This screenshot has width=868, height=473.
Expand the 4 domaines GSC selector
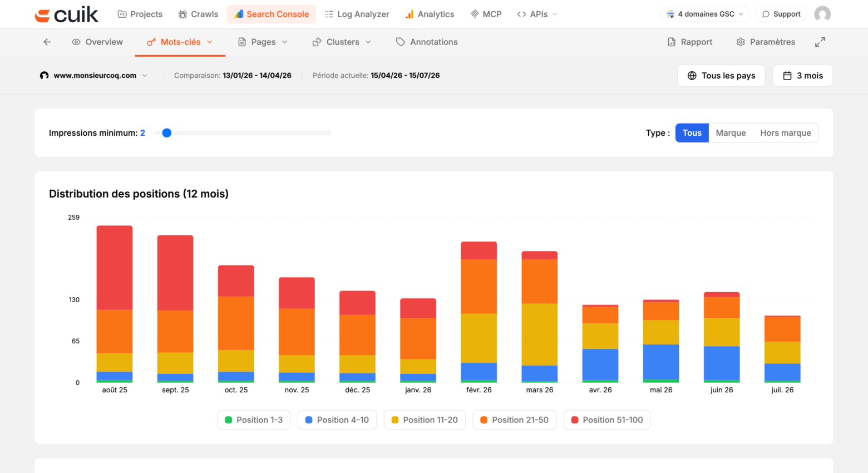coord(705,14)
